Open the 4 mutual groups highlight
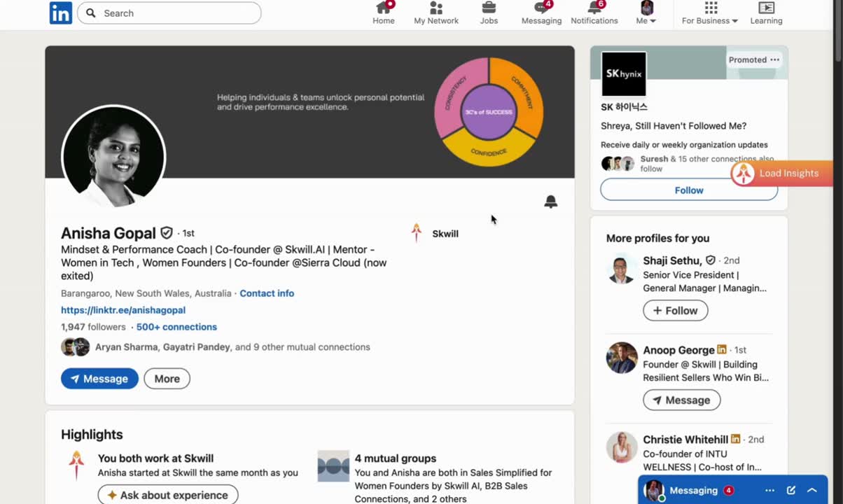Viewport: 843px width, 504px height. click(396, 458)
